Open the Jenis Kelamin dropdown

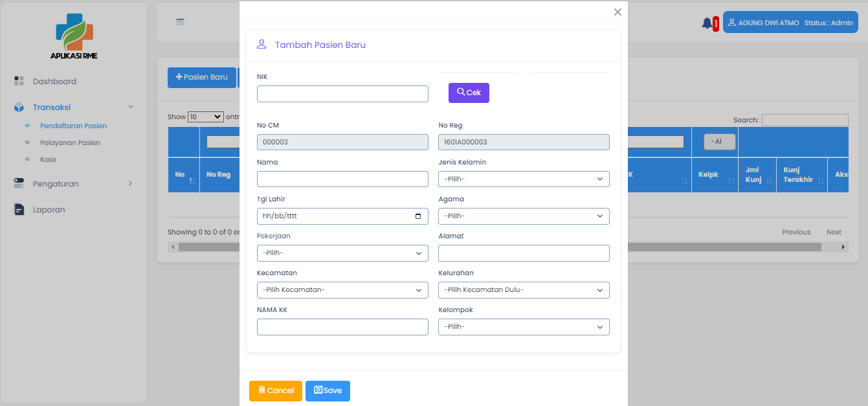point(524,179)
